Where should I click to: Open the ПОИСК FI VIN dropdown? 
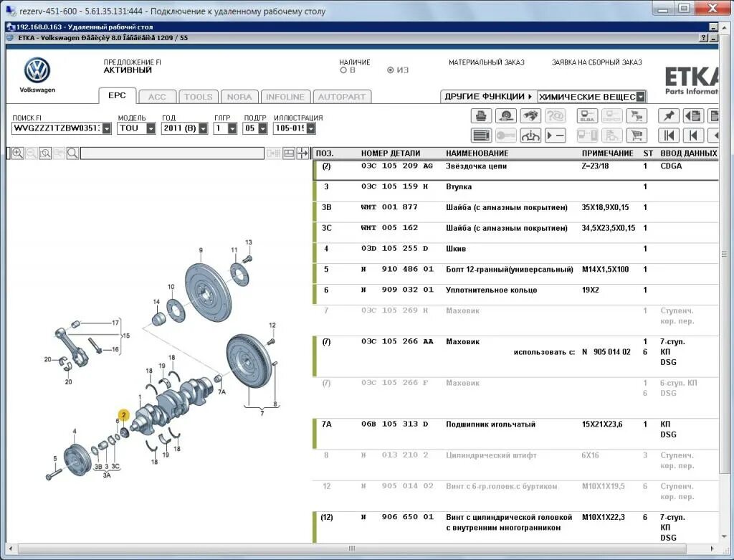pos(107,128)
